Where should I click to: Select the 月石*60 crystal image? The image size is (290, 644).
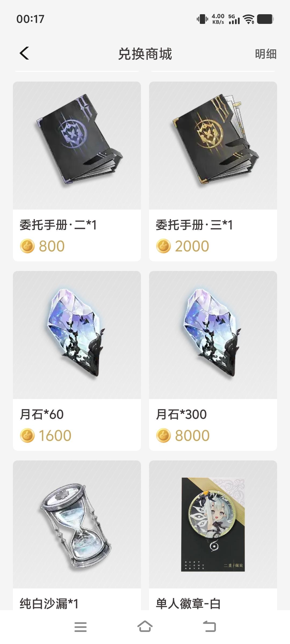click(x=77, y=335)
